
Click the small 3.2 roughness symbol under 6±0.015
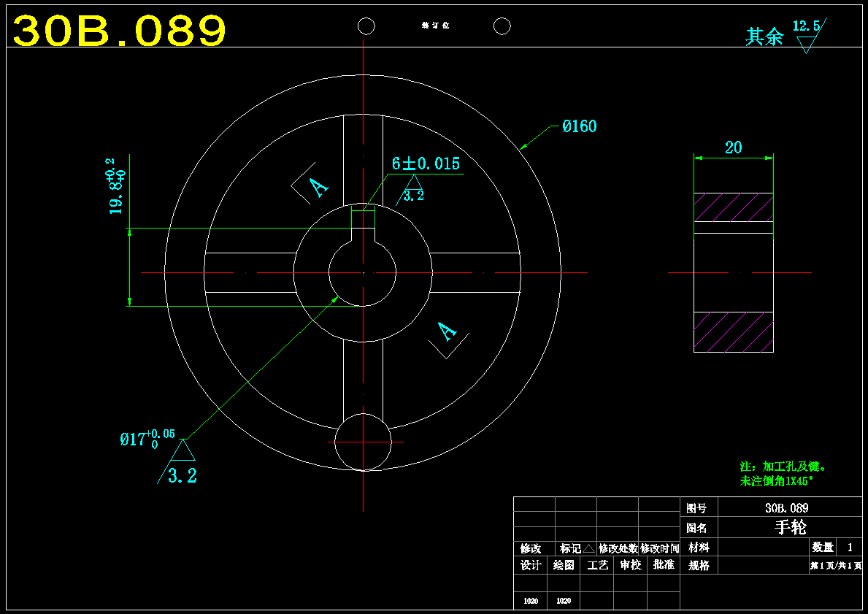(411, 190)
